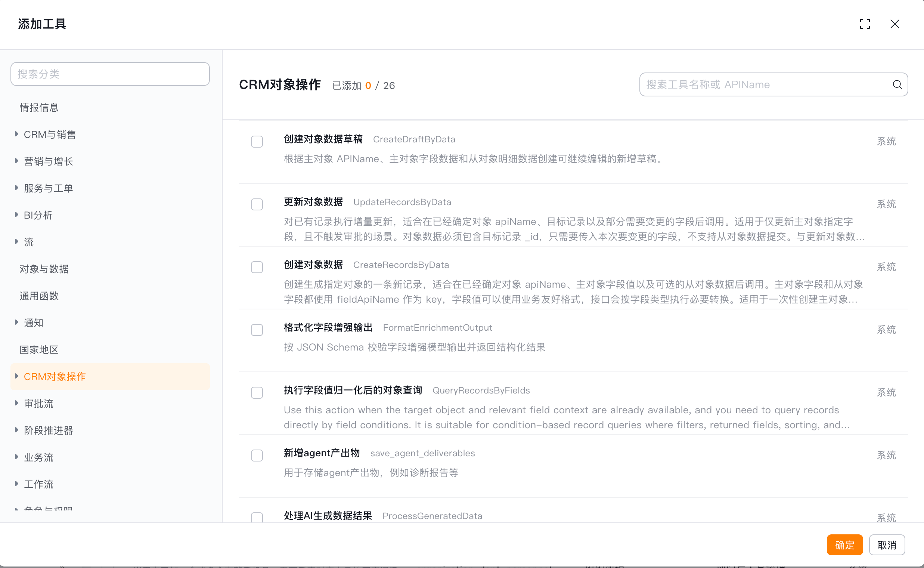Expand the 营销与增长 category arrow
The width and height of the screenshot is (924, 568).
point(16,161)
